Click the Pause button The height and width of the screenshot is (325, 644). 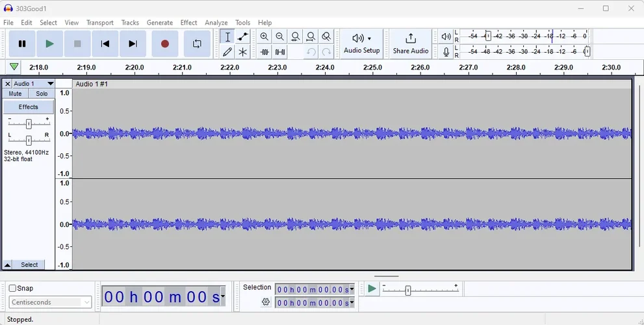point(21,44)
